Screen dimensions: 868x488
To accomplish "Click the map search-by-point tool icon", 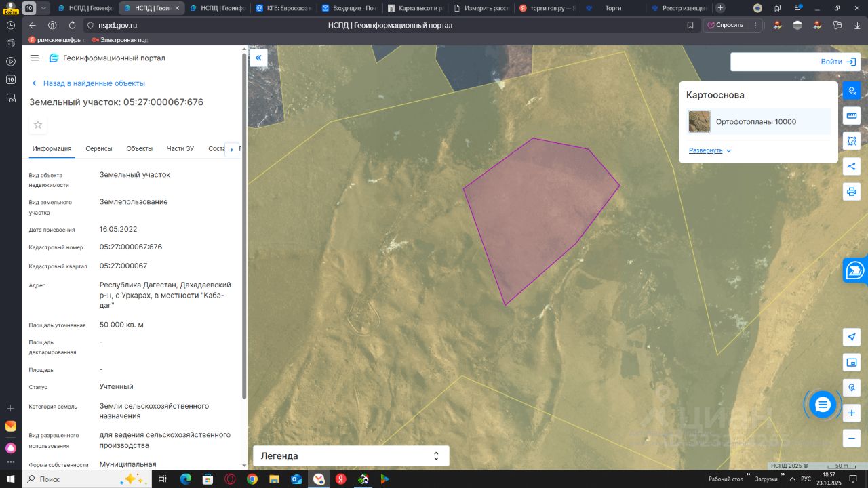I will pyautogui.click(x=852, y=388).
